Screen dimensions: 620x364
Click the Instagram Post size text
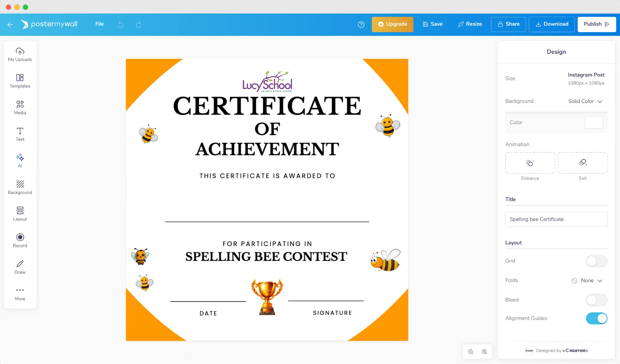pyautogui.click(x=586, y=75)
